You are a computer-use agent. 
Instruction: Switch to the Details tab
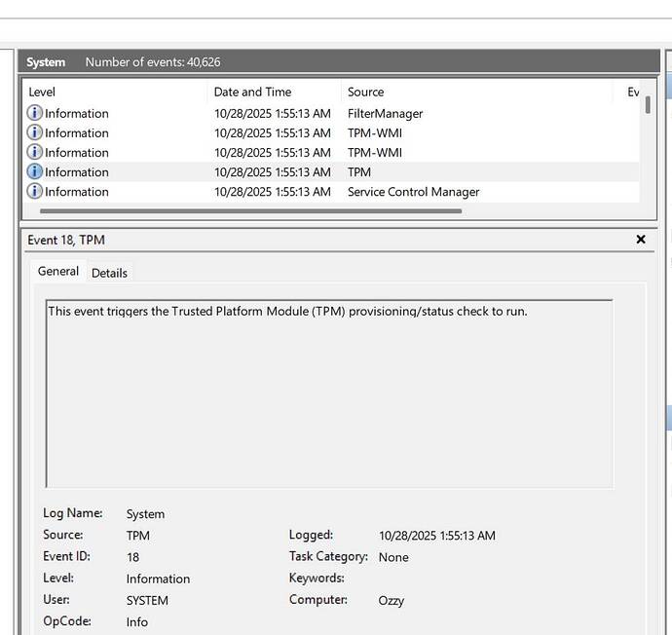pos(109,273)
